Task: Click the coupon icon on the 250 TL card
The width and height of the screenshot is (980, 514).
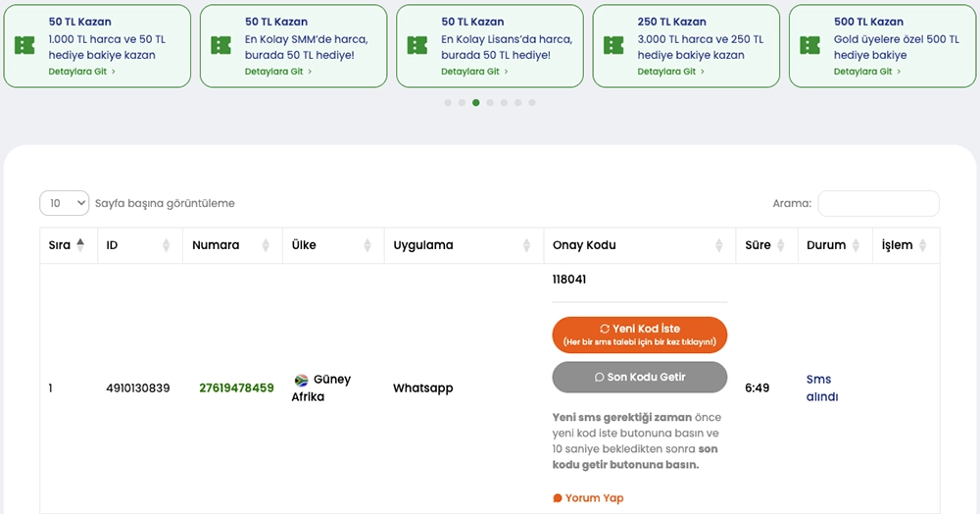Action: tap(613, 45)
